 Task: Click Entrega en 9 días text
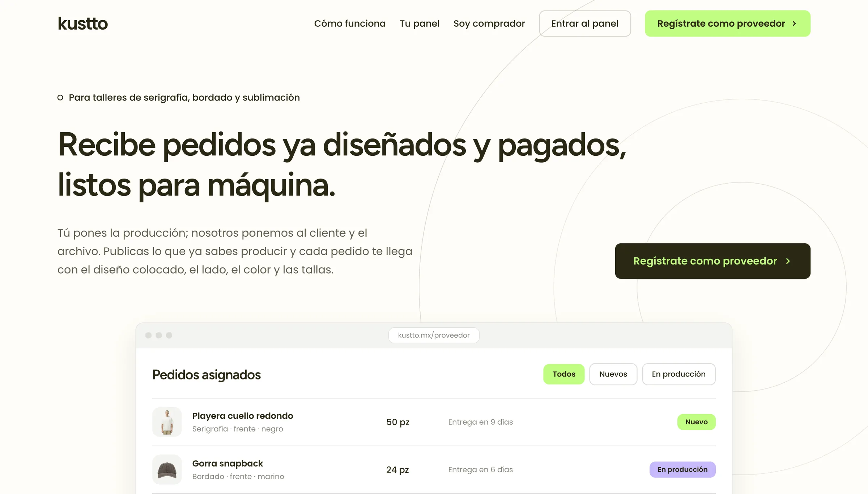pos(480,422)
